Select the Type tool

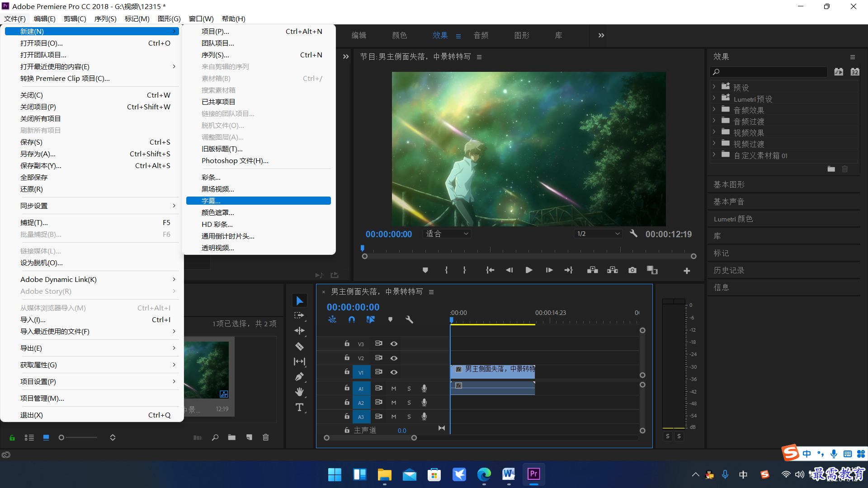(299, 408)
